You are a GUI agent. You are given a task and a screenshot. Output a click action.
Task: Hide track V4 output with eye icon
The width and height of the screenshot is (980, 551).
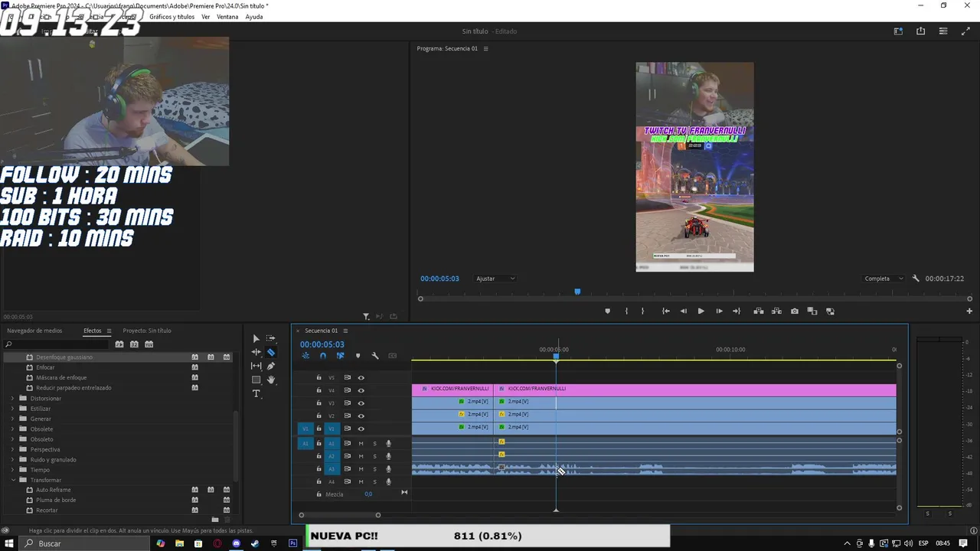click(361, 390)
